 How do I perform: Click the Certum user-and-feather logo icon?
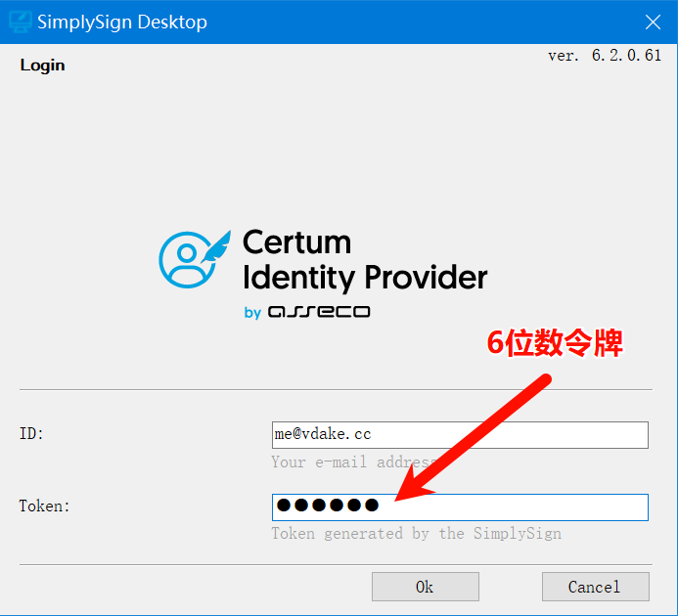point(194,259)
